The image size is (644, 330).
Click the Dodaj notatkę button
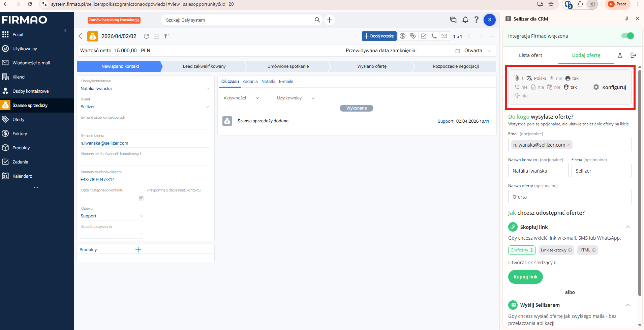tap(379, 36)
